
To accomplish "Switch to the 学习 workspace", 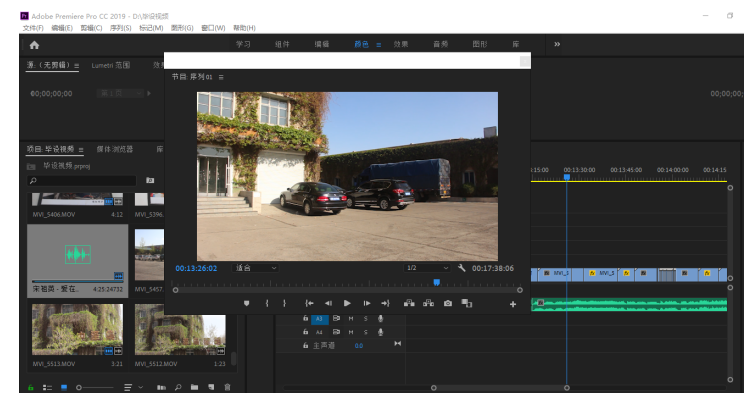I will click(243, 44).
